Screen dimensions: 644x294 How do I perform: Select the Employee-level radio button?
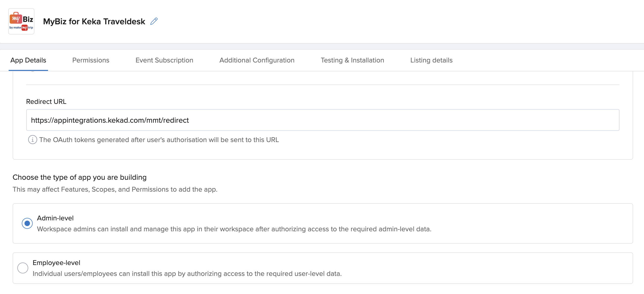pos(23,268)
